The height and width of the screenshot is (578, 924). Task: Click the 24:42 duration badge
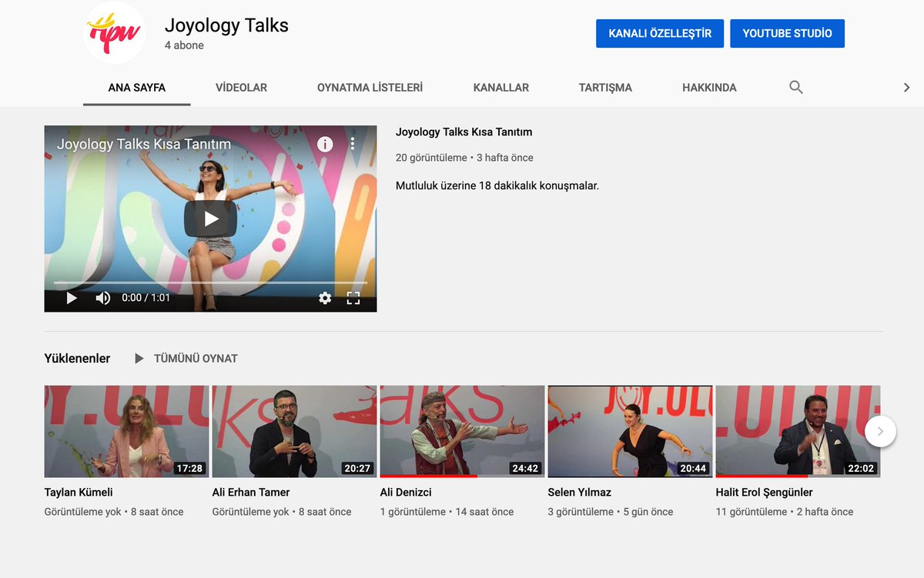coord(525,468)
